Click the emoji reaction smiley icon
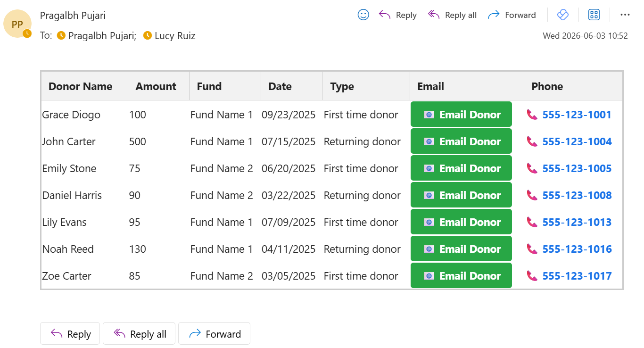Screen dimensions: 644x348 (x=363, y=15)
